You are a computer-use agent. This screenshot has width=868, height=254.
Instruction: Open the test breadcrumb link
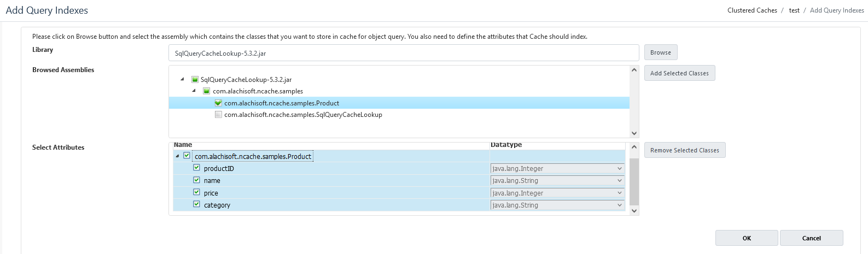tap(794, 10)
